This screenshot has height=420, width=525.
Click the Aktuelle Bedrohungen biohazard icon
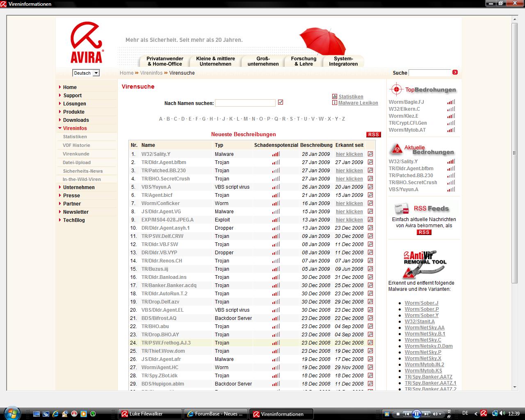pos(396,149)
